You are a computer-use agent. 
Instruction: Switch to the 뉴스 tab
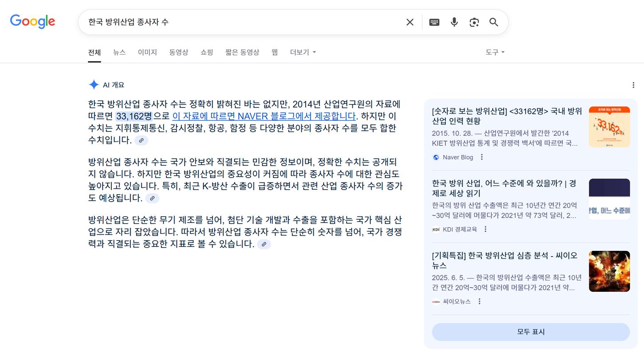click(119, 52)
